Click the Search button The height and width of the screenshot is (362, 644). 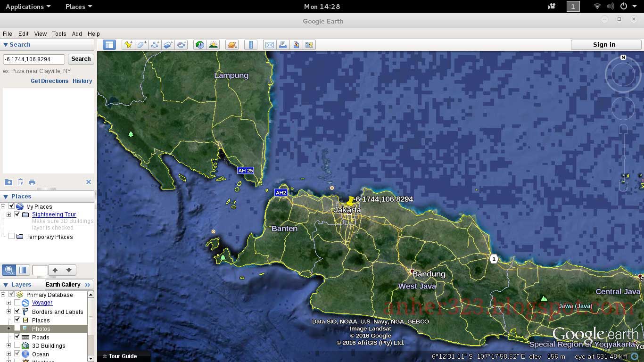point(81,59)
